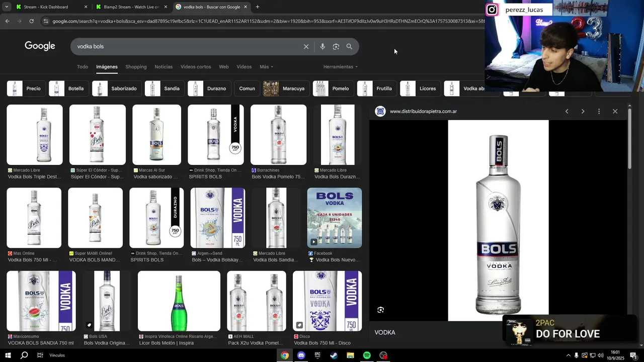Filter images by Botella chip
Viewport: 644px width, 362px height.
[69, 88]
